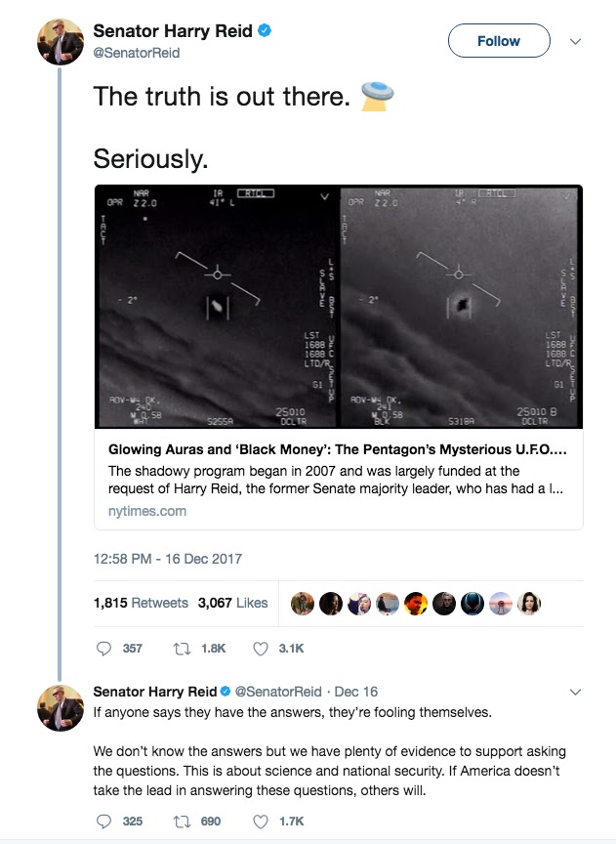Expand tweet options chevron beside Follow

(x=575, y=41)
